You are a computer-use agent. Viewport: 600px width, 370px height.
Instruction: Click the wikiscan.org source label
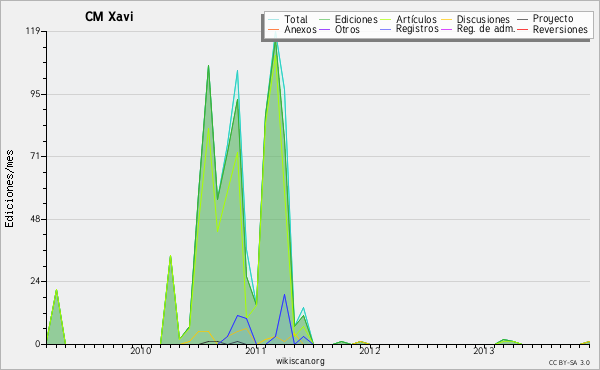click(300, 361)
